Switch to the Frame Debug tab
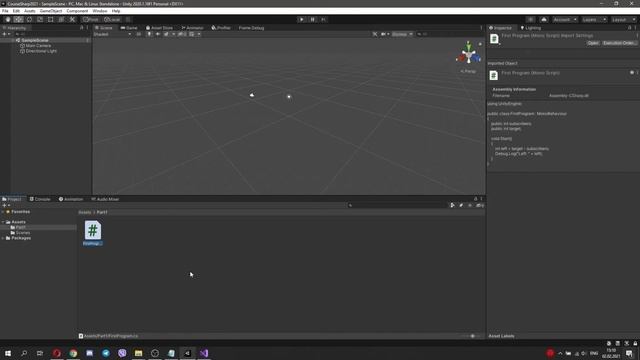The image size is (640, 360). 251,28
